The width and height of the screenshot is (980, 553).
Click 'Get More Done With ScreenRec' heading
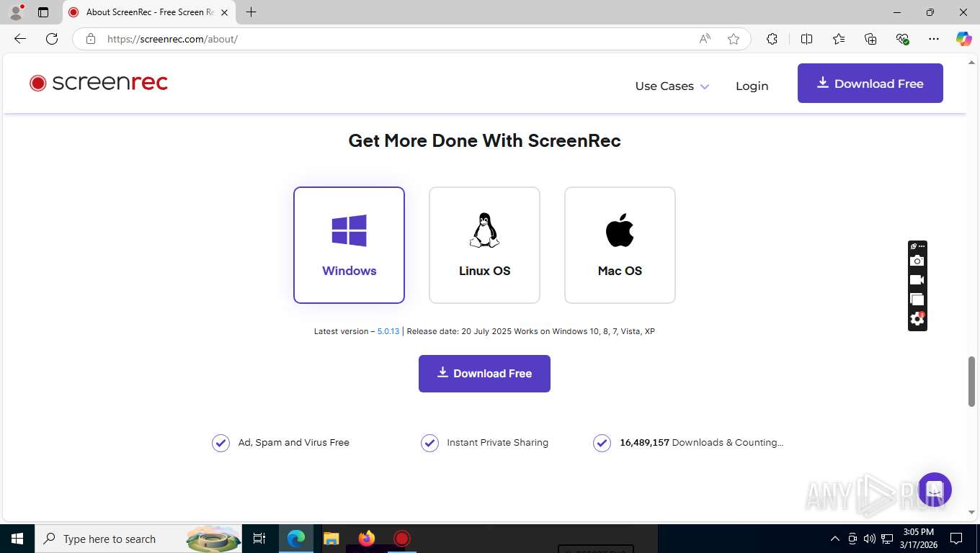[x=484, y=140]
